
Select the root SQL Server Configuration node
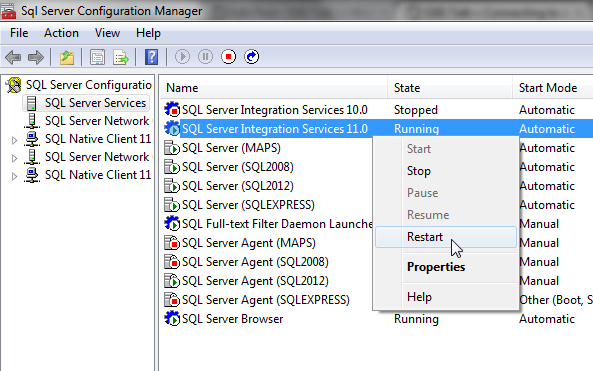tap(89, 85)
